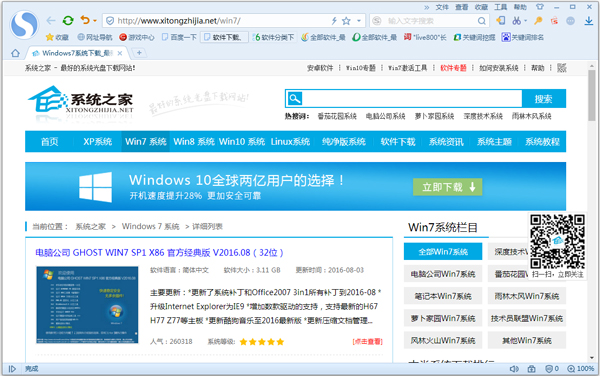This screenshot has width=600, height=376.
Task: Open the GHOST WIN7 SP1 X86 title link
Action: [159, 252]
